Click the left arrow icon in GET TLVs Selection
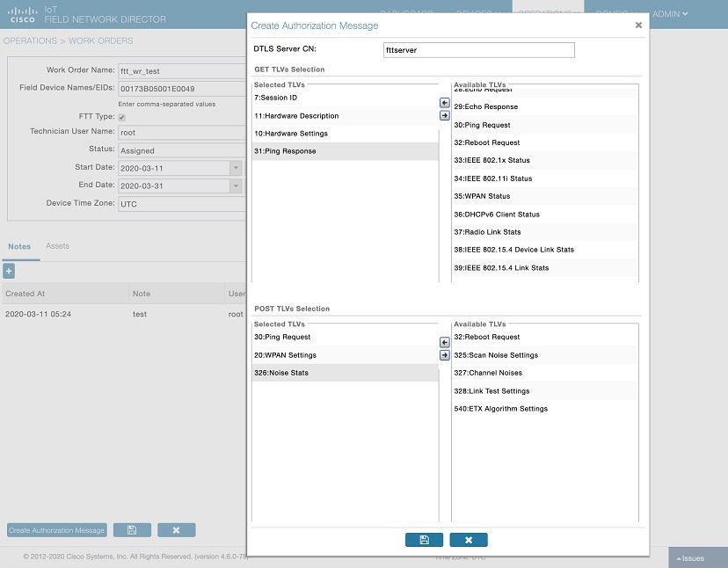The width and height of the screenshot is (728, 568). coord(447,102)
